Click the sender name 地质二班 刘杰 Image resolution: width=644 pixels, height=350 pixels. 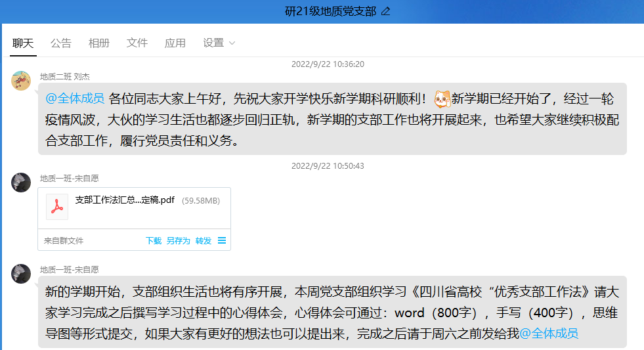[64, 76]
